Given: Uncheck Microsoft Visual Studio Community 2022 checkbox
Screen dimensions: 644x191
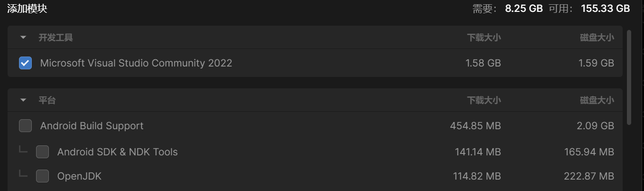Looking at the screenshot, I should (x=26, y=63).
